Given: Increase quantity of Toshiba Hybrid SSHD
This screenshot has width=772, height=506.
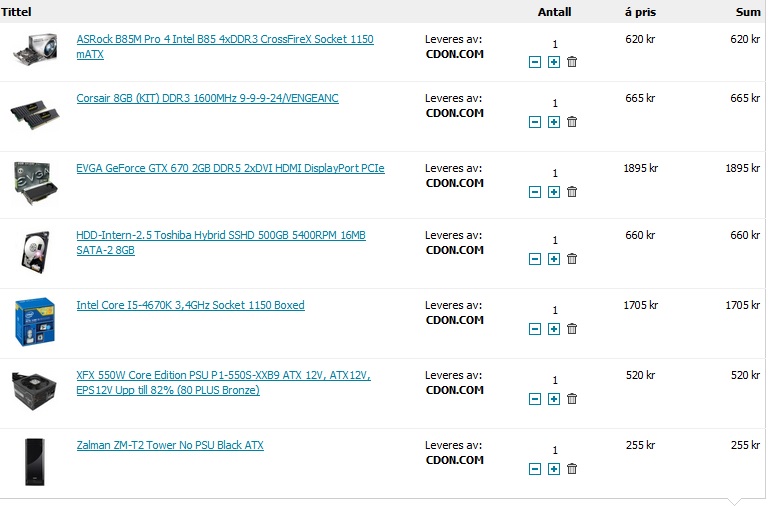Looking at the screenshot, I should tap(554, 259).
